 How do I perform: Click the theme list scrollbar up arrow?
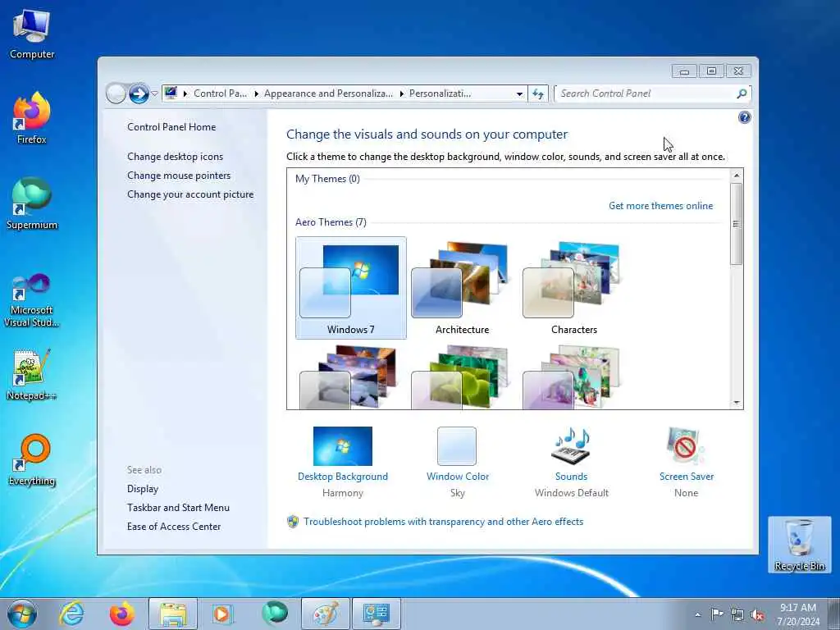(x=737, y=176)
